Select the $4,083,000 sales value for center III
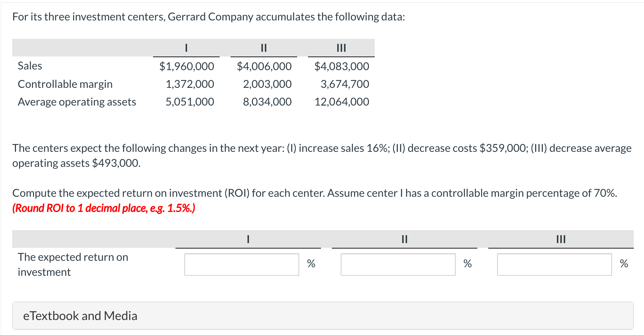Viewport: 644px width, 335px height. (341, 66)
